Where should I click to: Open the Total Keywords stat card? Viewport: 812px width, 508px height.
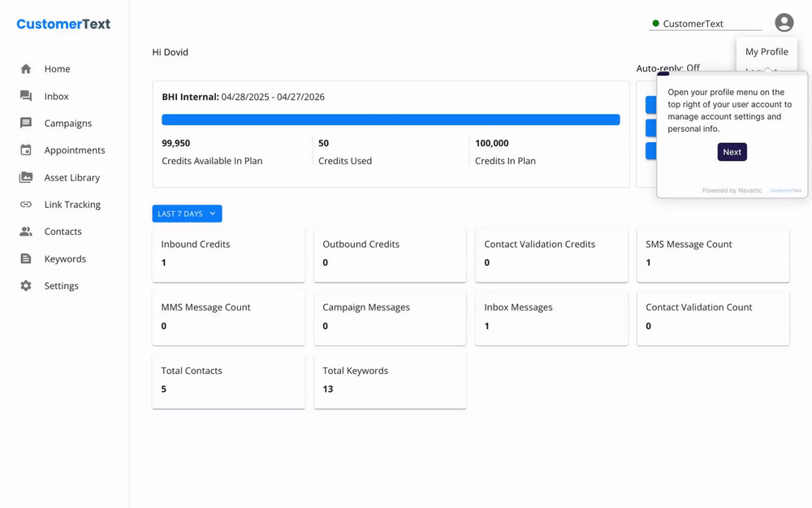390,380
